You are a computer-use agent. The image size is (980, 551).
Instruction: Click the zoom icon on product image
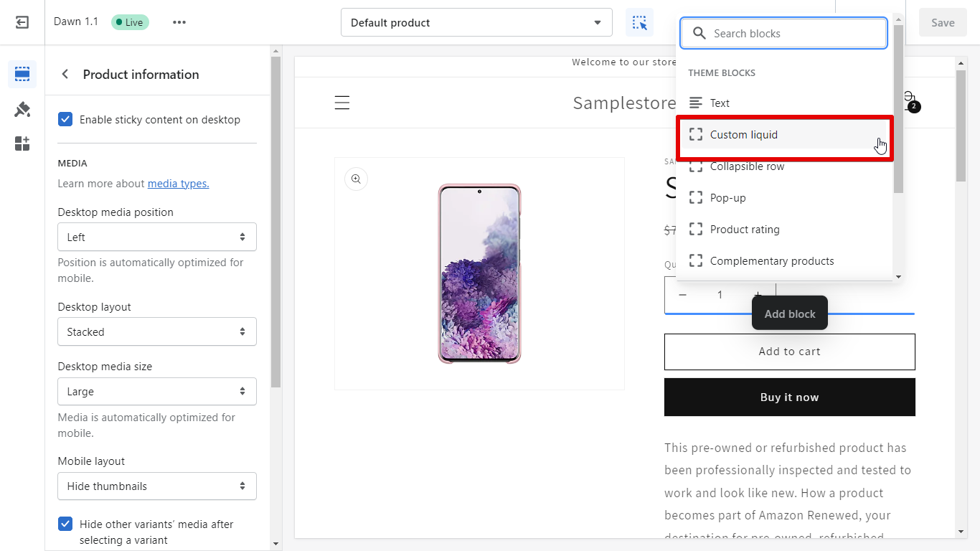pyautogui.click(x=356, y=179)
